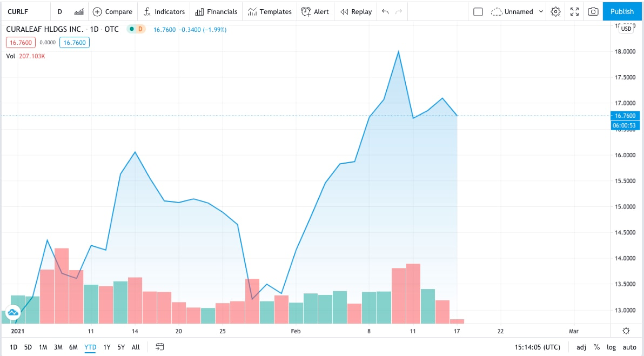Click the 16.7600 current price label on axis
The height and width of the screenshot is (356, 644).
pyautogui.click(x=625, y=116)
